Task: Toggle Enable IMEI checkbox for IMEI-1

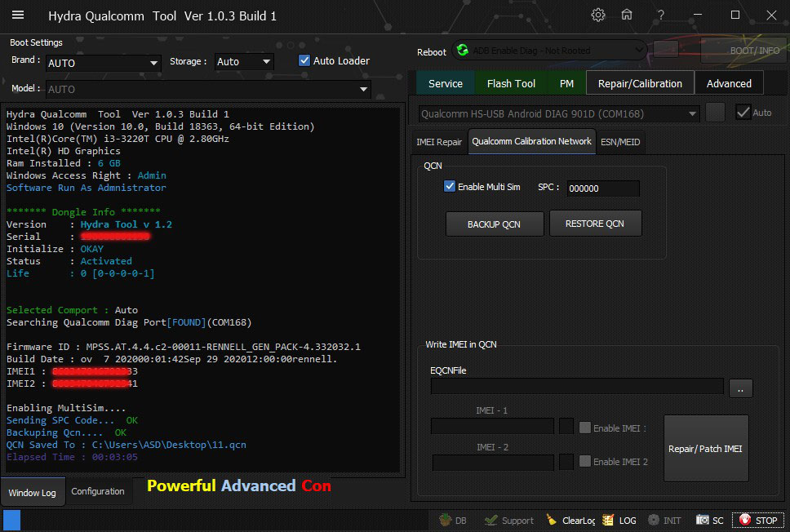Action: (585, 428)
